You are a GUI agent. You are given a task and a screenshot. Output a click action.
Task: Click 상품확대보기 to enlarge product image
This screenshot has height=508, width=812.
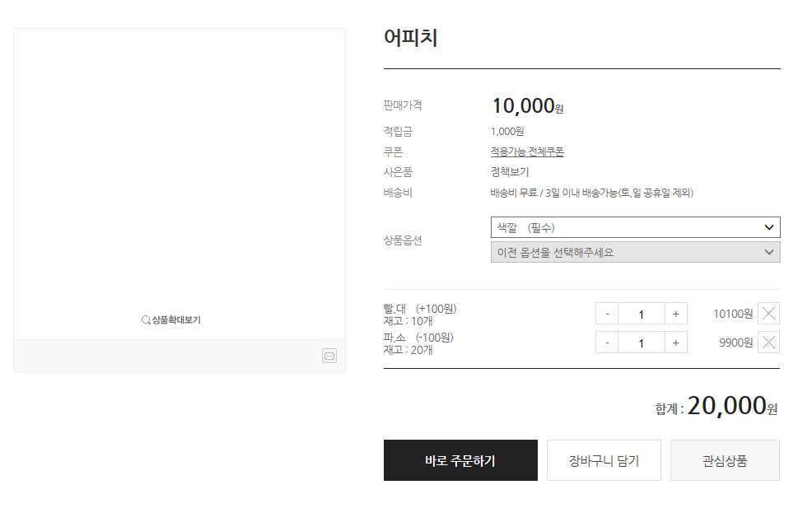(x=175, y=320)
